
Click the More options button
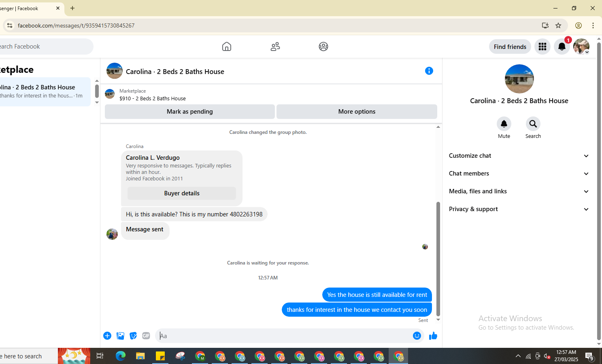click(357, 112)
